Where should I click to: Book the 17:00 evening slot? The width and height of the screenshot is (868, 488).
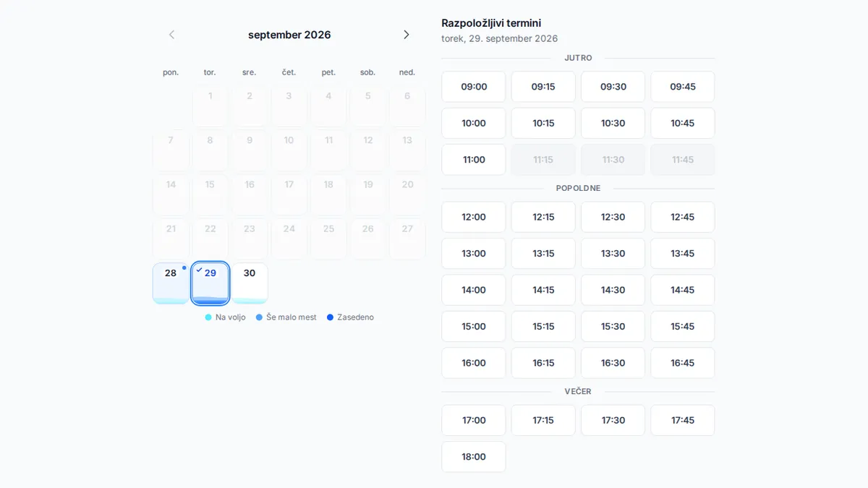tap(474, 420)
